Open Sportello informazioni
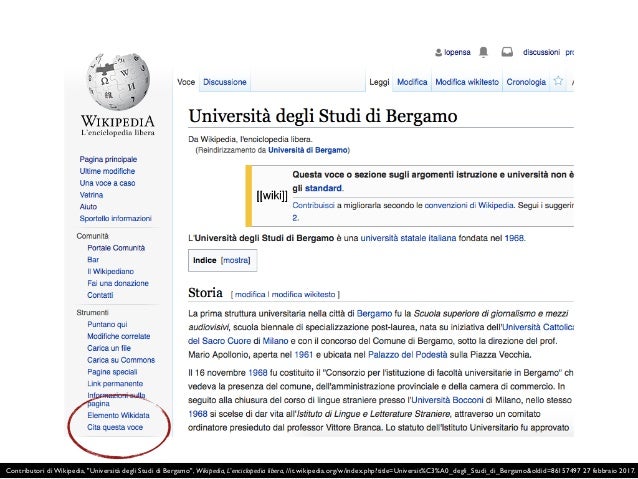This screenshot has height=479, width=638. 116,218
